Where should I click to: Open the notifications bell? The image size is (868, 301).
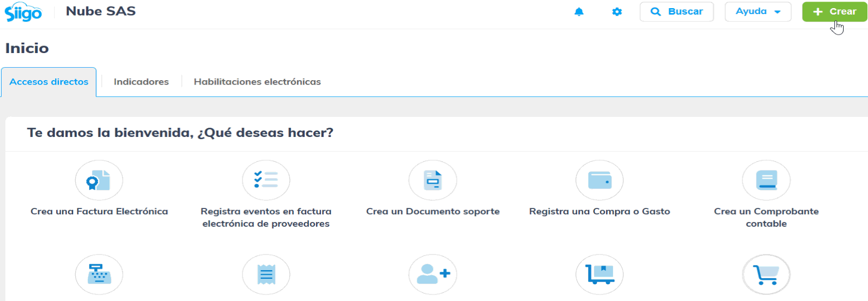tap(579, 11)
